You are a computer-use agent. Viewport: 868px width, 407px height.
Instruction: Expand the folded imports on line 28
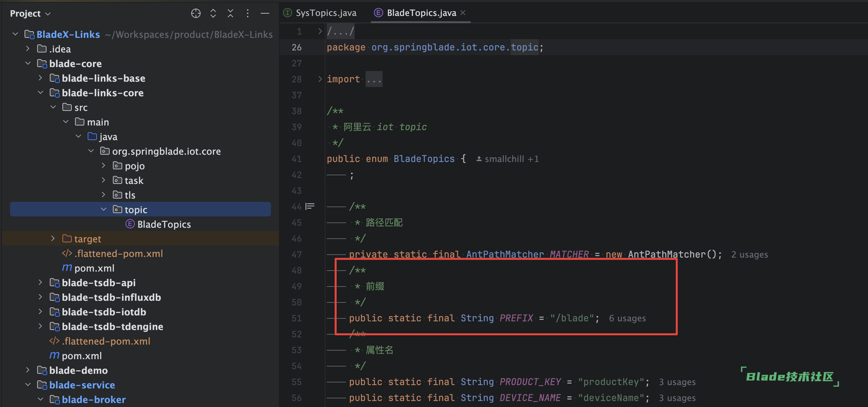pos(320,79)
